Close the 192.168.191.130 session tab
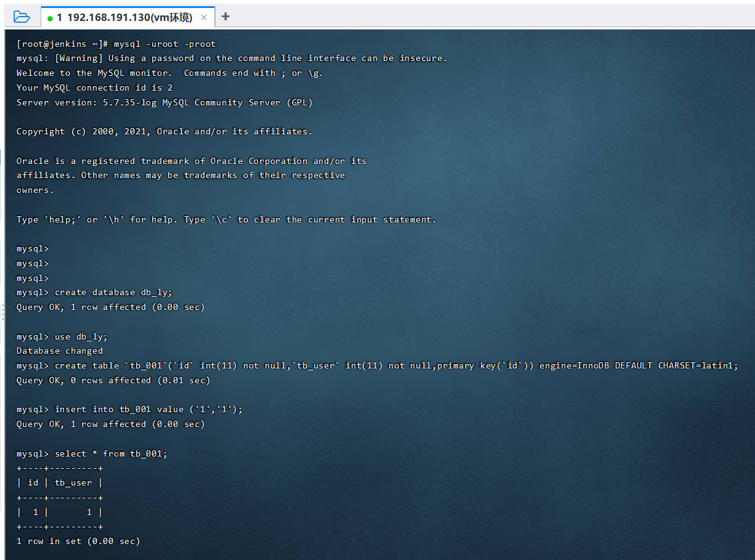755x560 pixels. click(x=204, y=17)
